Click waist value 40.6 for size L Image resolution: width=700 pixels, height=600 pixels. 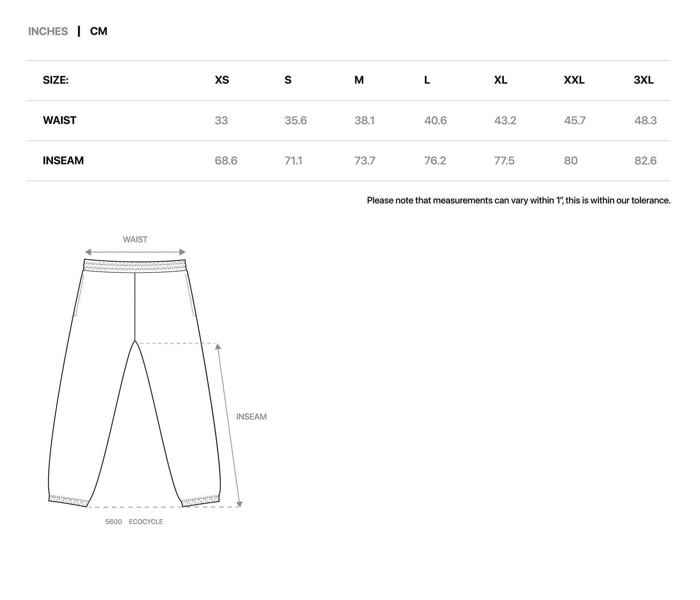[435, 120]
